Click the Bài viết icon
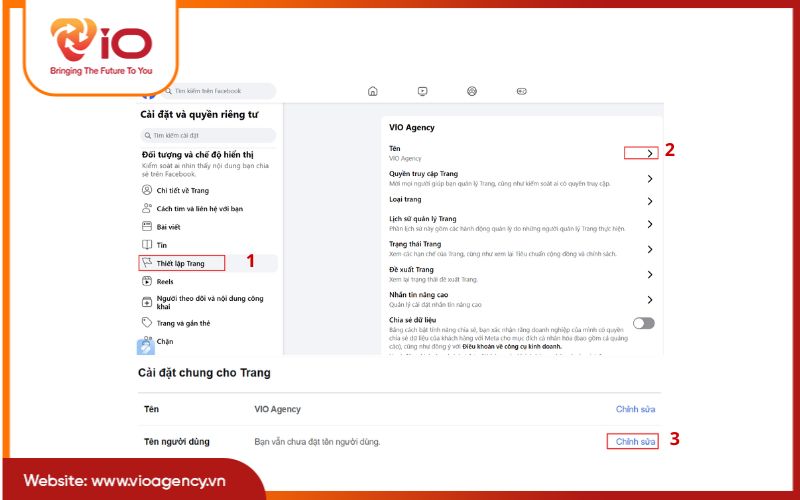 pyautogui.click(x=147, y=227)
